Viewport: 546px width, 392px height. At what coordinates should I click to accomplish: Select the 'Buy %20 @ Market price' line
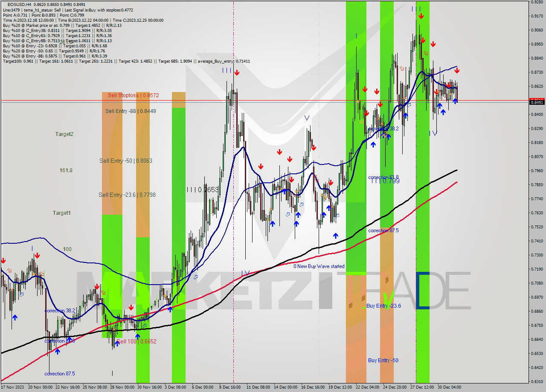coord(62,25)
